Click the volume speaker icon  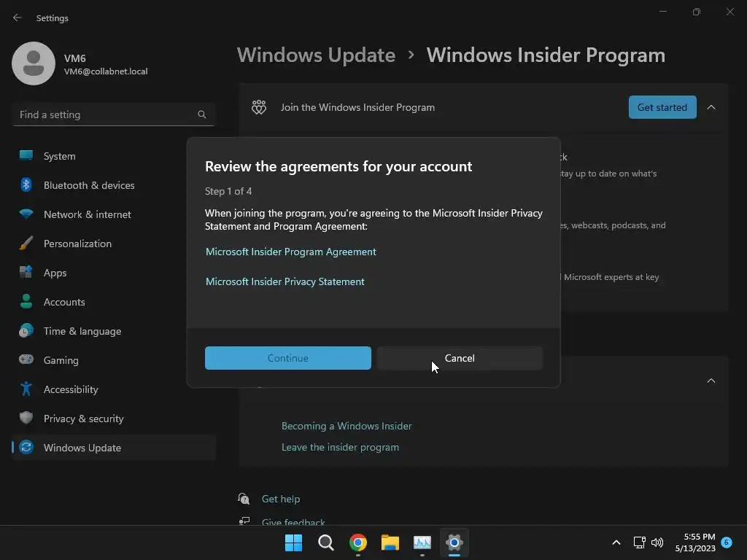click(657, 542)
